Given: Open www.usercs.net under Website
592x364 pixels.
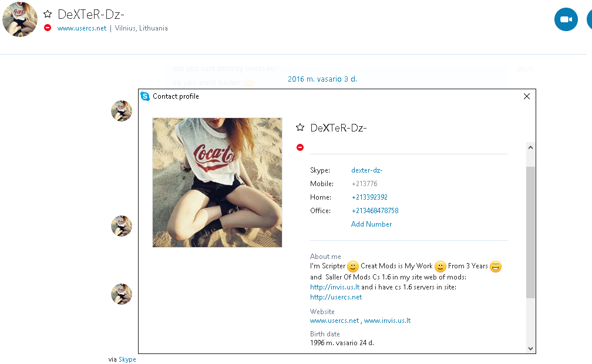Looking at the screenshot, I should click(335, 321).
